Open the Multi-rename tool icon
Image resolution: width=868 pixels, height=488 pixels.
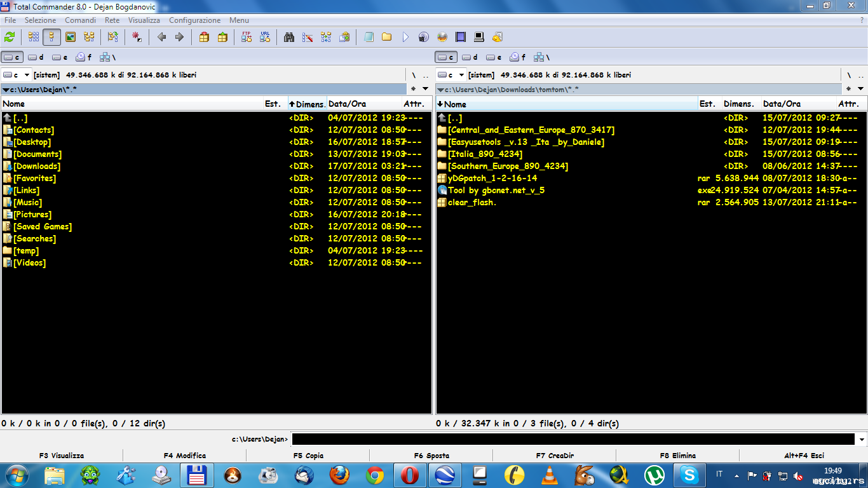coord(308,37)
